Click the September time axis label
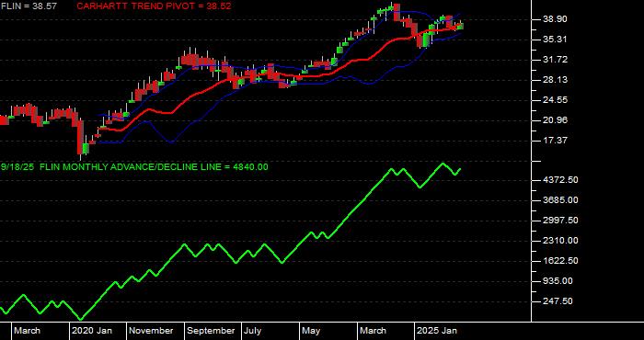The image size is (644, 340). [211, 331]
